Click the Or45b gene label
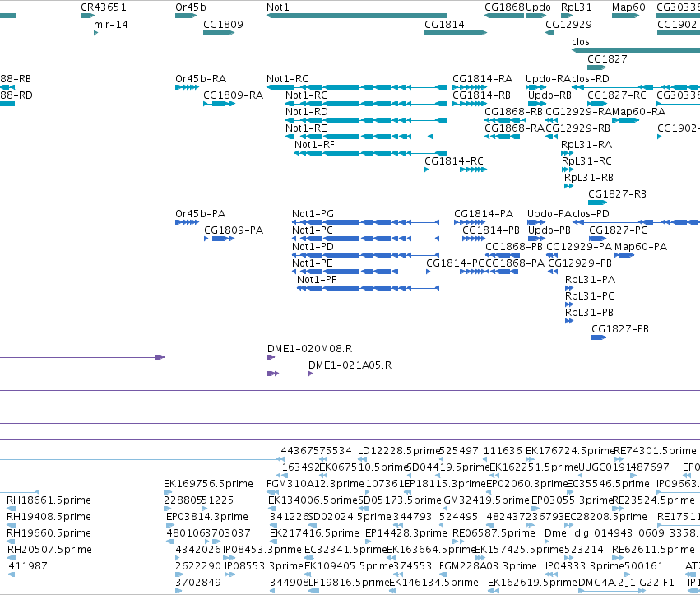Image resolution: width=700 pixels, height=595 pixels. (191, 7)
